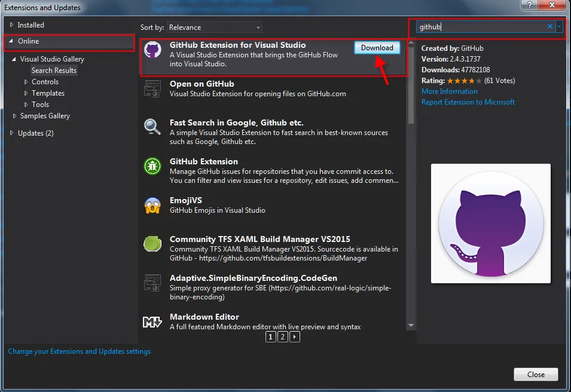Collapse the Online category
Screen dimensions: 571x392
pyautogui.click(x=11, y=41)
